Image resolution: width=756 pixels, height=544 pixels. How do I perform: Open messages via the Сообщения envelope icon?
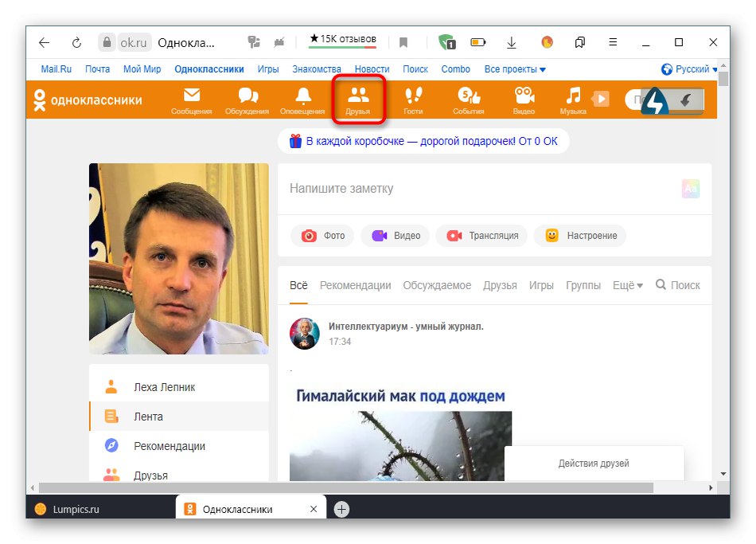click(x=191, y=99)
